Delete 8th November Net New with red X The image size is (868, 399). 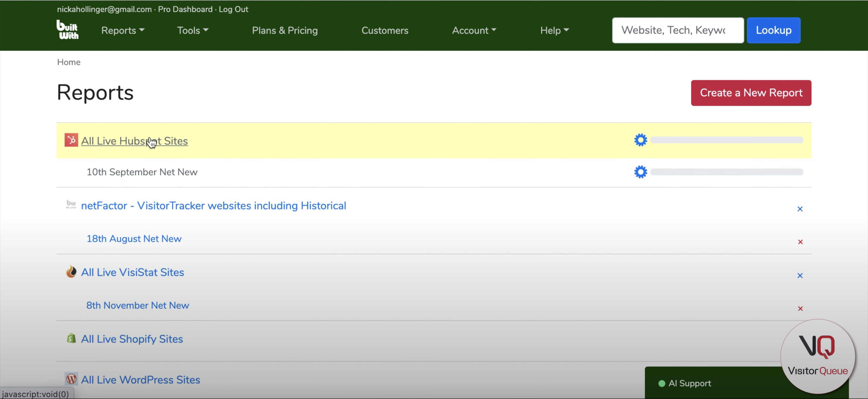(800, 309)
